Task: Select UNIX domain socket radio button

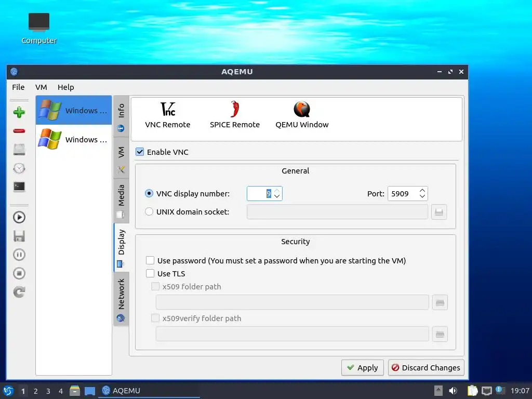Action: tap(149, 212)
